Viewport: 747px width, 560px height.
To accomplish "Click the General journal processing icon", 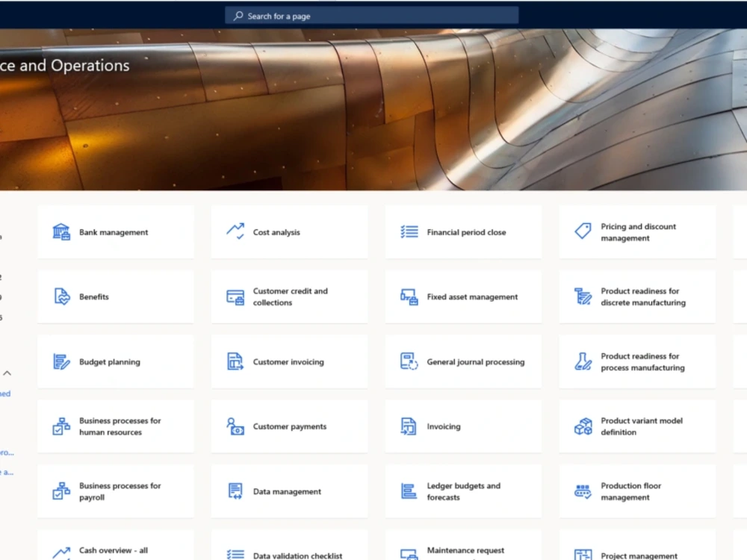I will (x=409, y=361).
